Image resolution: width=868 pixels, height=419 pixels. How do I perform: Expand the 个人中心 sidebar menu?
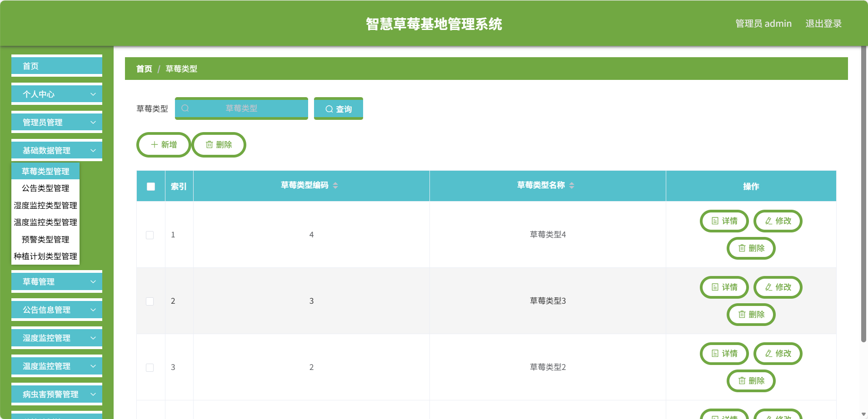(x=57, y=94)
